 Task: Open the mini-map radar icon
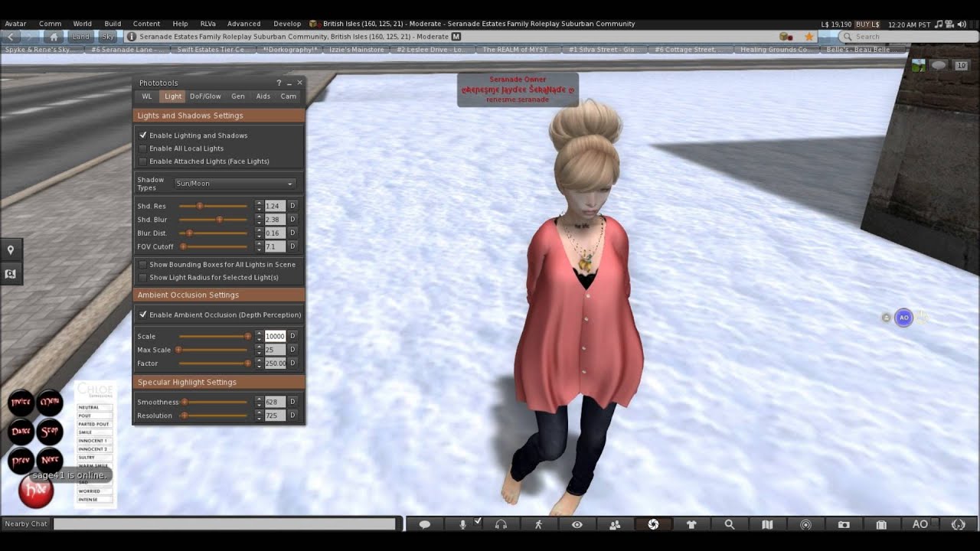(805, 524)
